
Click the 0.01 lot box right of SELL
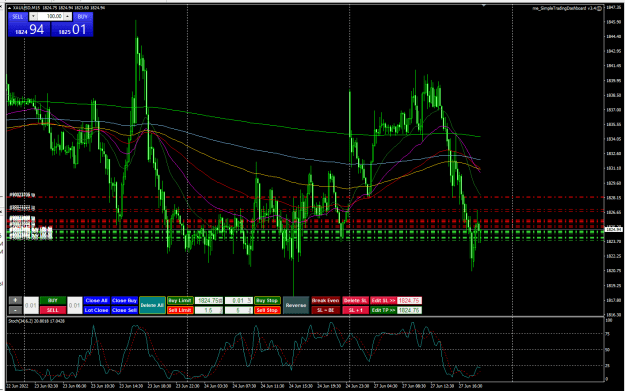(75, 305)
